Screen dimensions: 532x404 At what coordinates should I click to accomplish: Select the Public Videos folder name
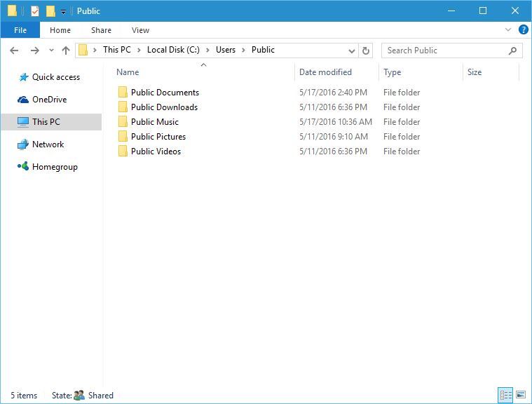[x=156, y=151]
